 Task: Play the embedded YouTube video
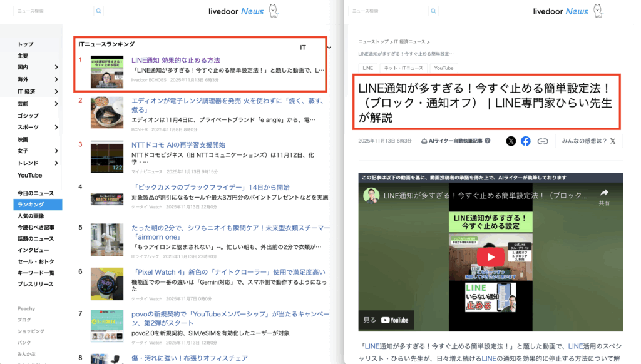(491, 256)
